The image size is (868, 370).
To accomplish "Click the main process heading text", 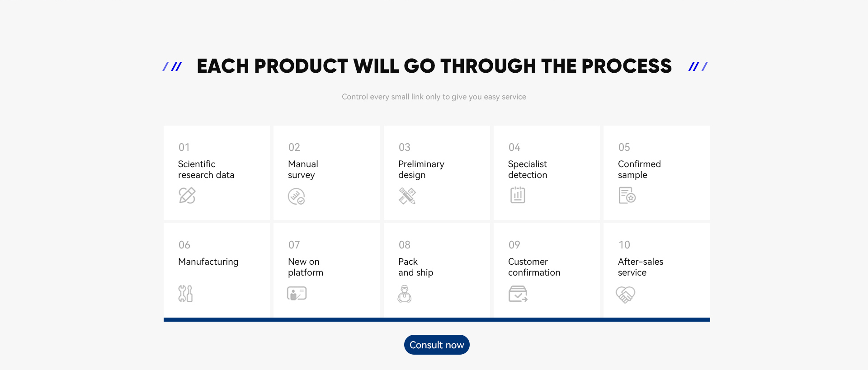I will (434, 66).
